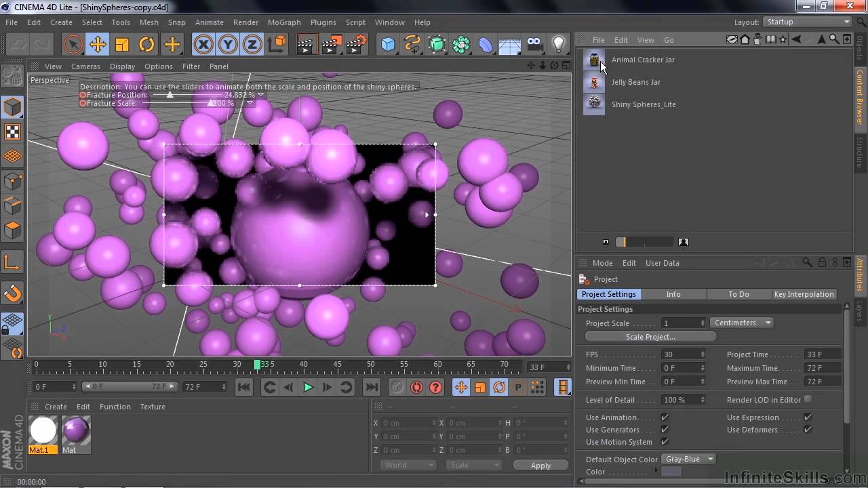Toggle Autokeying button
The height and width of the screenshot is (488, 868).
[x=416, y=387]
